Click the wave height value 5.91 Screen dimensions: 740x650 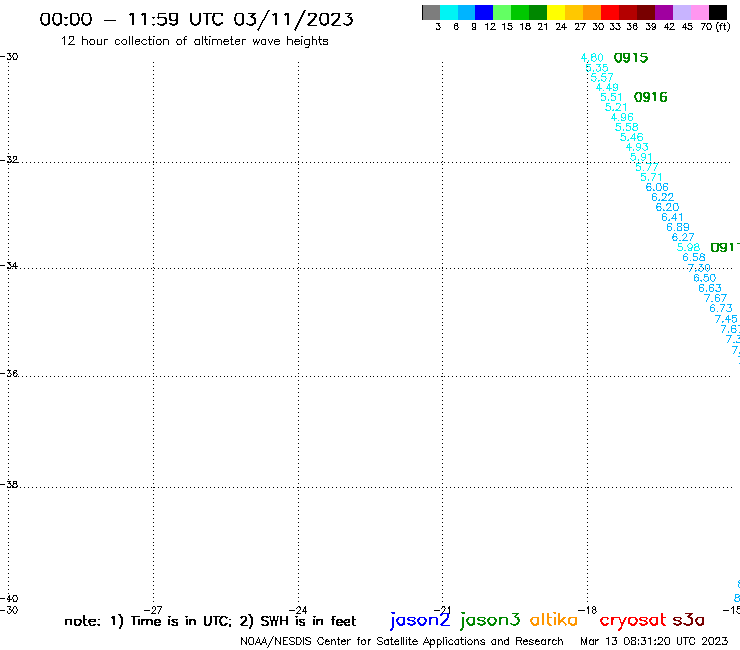pyautogui.click(x=641, y=157)
